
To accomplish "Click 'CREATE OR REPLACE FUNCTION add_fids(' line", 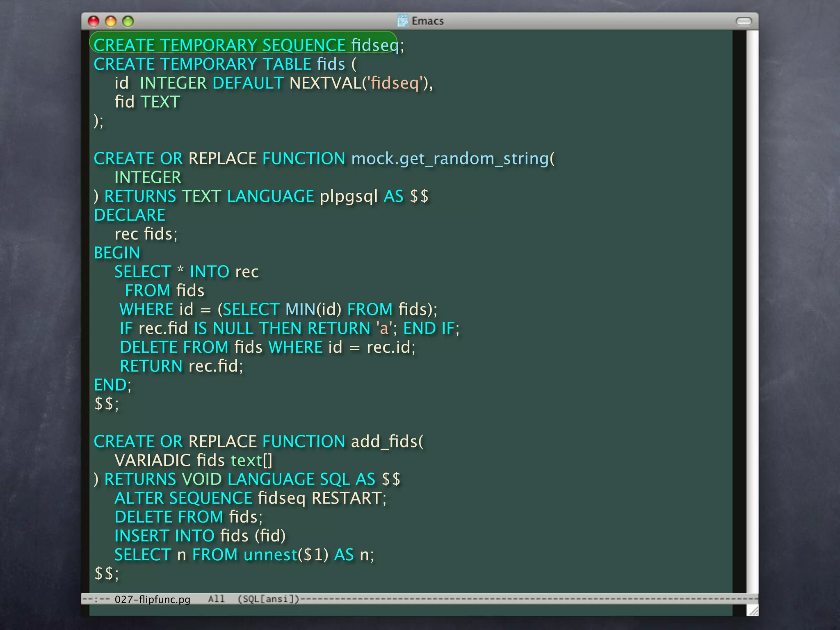I will tap(258, 442).
